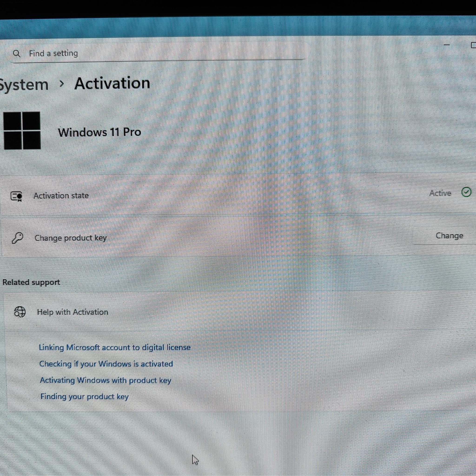The height and width of the screenshot is (476, 476).
Task: Click the green active checkmark icon
Action: 466,192
